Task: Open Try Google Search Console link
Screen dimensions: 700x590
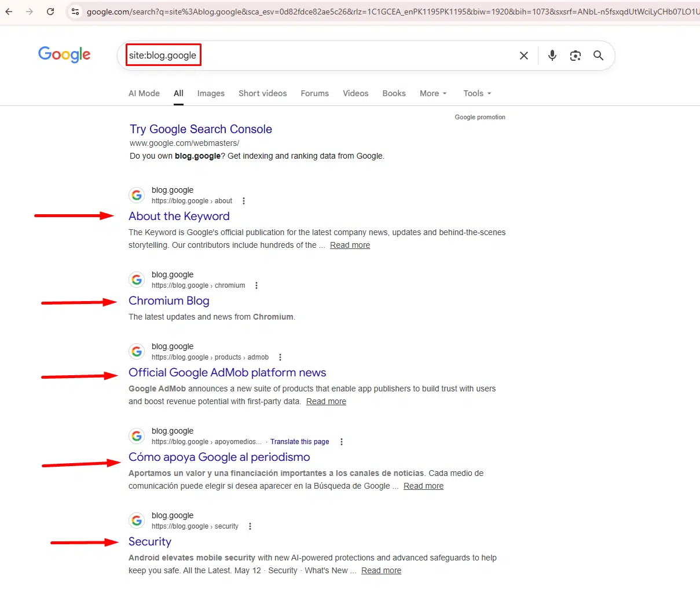Action: (x=201, y=129)
